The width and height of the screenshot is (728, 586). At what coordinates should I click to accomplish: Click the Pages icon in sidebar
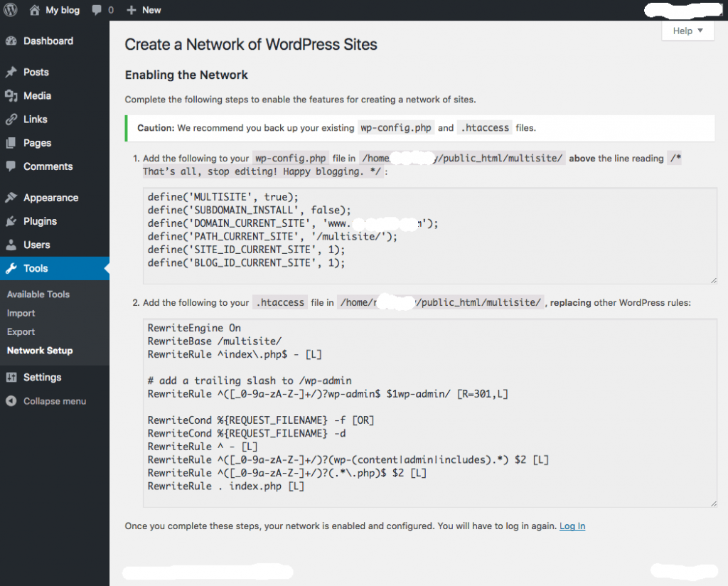coord(11,143)
